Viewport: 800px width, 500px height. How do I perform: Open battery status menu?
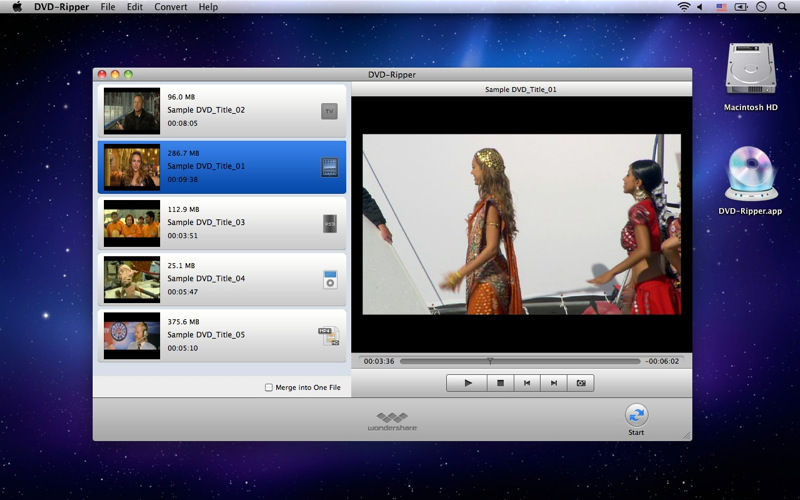pos(741,7)
